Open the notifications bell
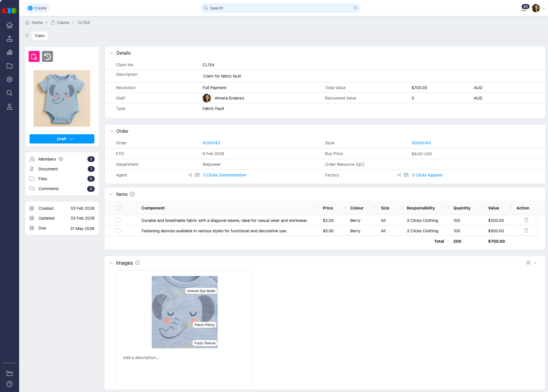 tap(523, 9)
